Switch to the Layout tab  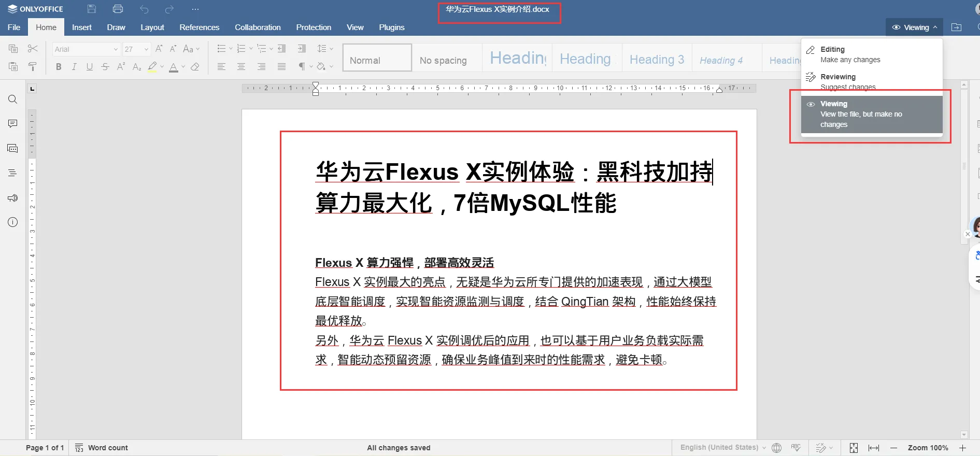[x=152, y=27]
